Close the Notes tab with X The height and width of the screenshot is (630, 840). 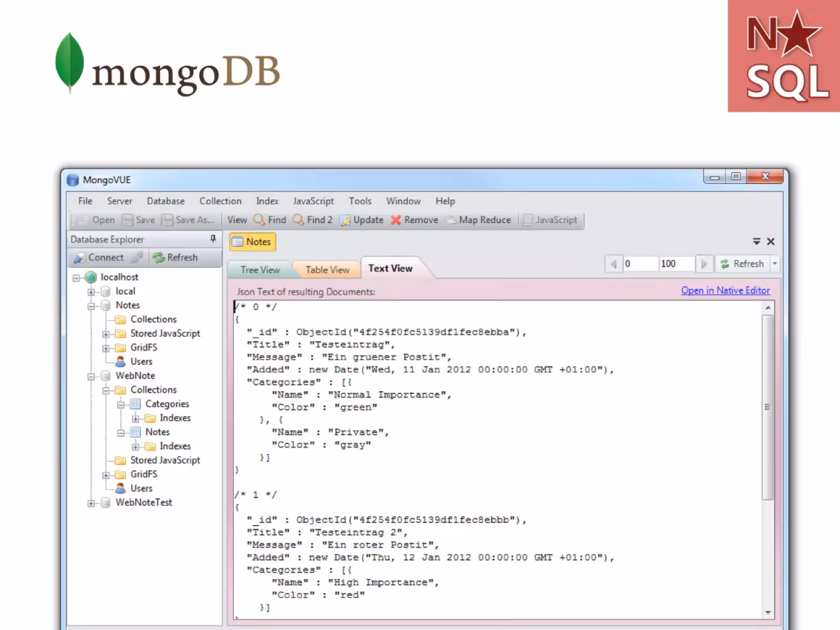[x=771, y=241]
